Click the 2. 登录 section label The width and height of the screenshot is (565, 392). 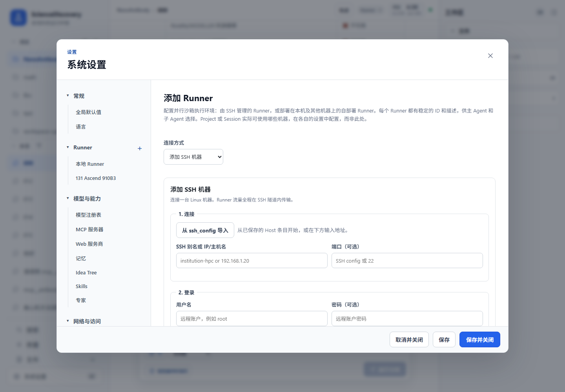tap(186, 292)
